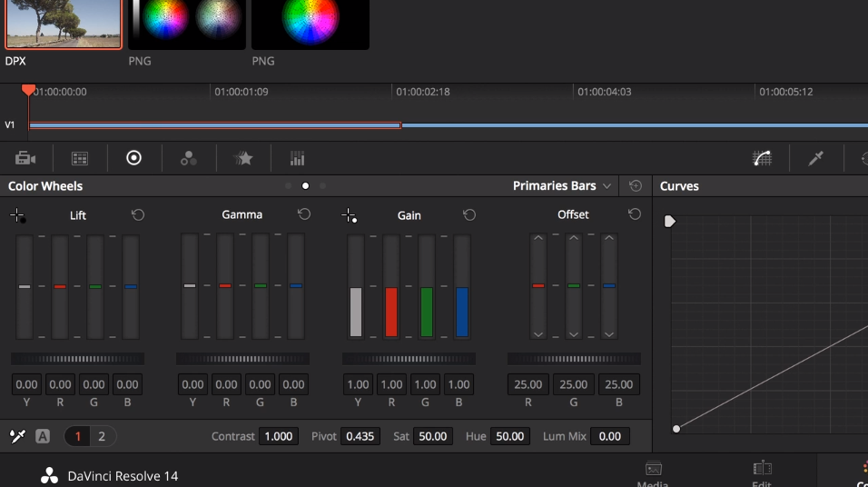Select color wheels page 1

(x=78, y=437)
